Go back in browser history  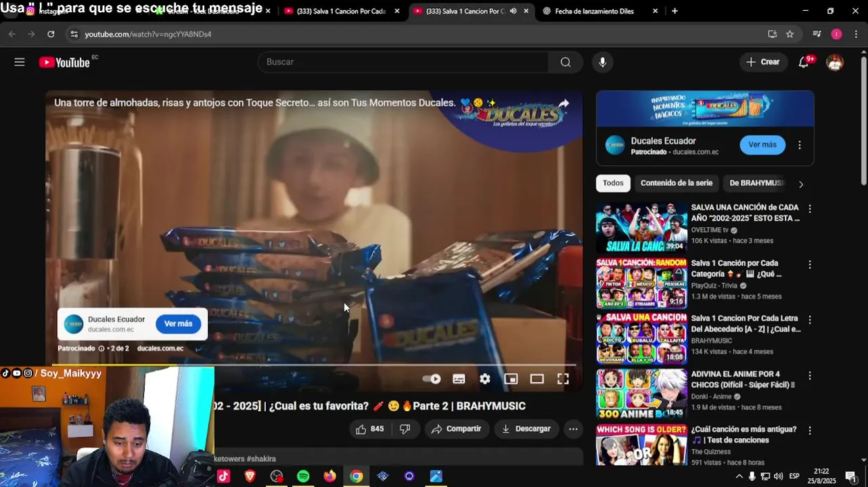12,34
